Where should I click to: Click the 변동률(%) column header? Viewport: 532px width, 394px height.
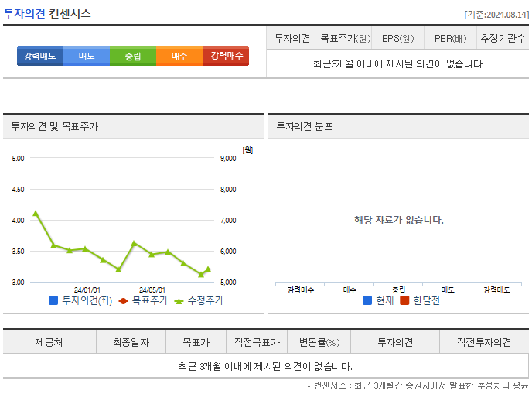coord(319,342)
